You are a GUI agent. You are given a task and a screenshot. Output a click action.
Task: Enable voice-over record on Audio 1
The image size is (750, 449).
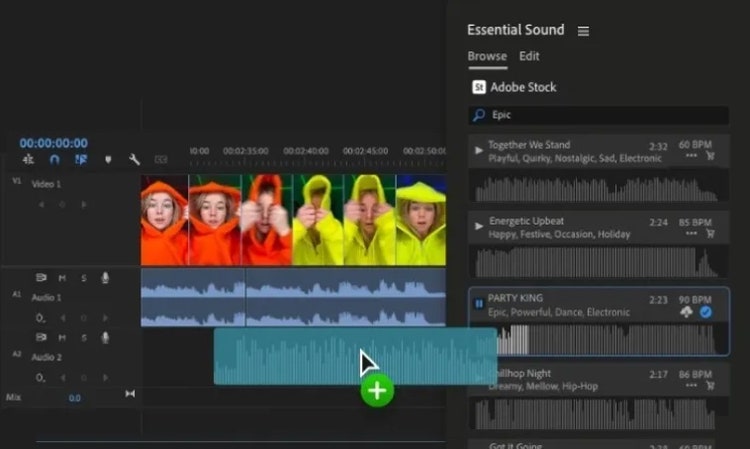pyautogui.click(x=105, y=278)
